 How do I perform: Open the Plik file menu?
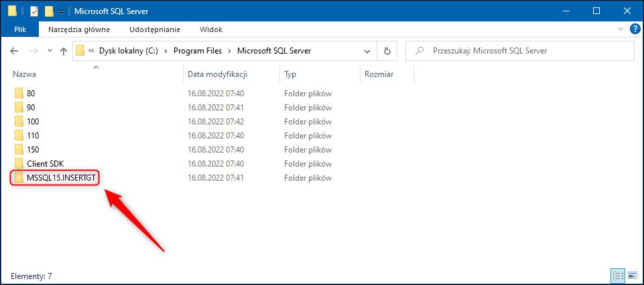(20, 29)
